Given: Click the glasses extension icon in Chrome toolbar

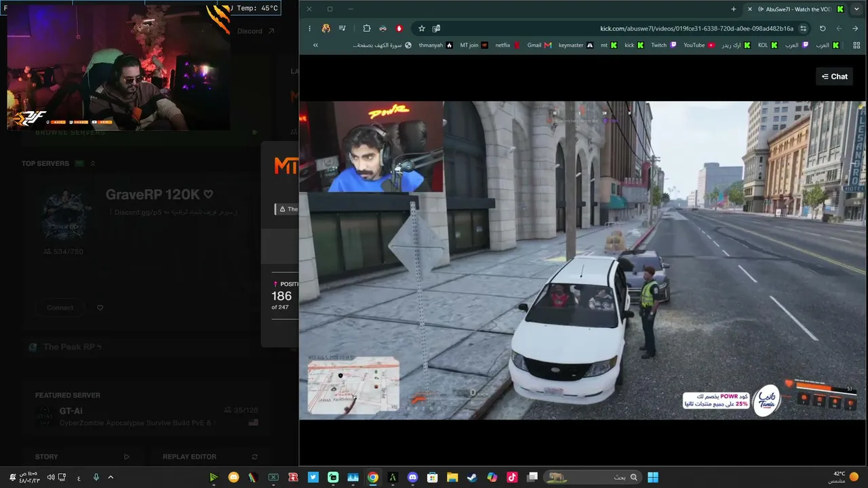Looking at the screenshot, I should click(383, 28).
